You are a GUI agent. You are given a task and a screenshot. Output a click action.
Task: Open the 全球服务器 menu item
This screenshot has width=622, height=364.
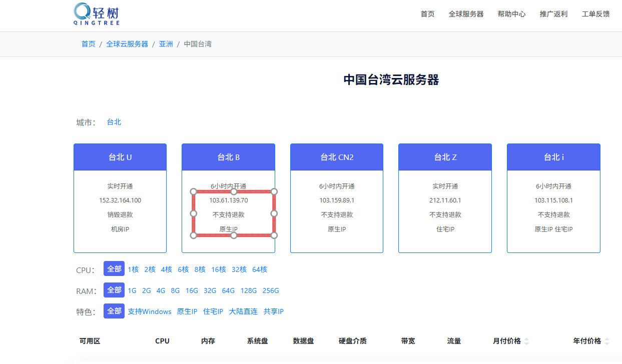click(466, 14)
